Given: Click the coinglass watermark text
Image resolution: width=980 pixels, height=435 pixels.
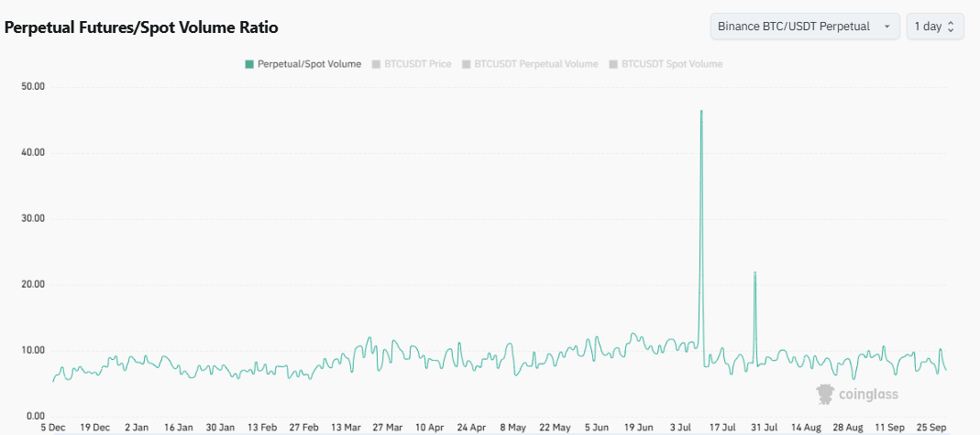Looking at the screenshot, I should (868, 395).
